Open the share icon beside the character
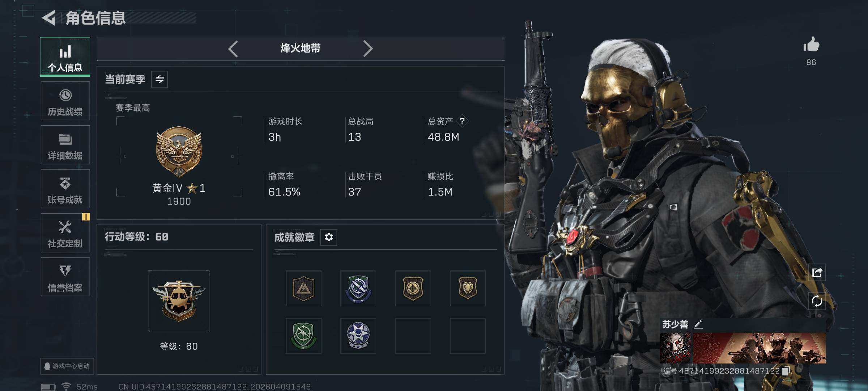868x391 pixels. point(817,272)
